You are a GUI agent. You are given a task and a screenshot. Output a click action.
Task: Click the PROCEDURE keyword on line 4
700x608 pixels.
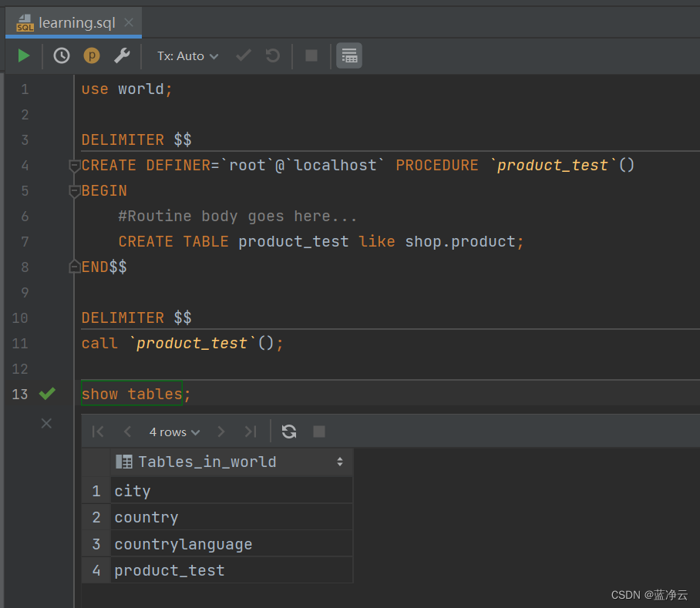pos(436,166)
